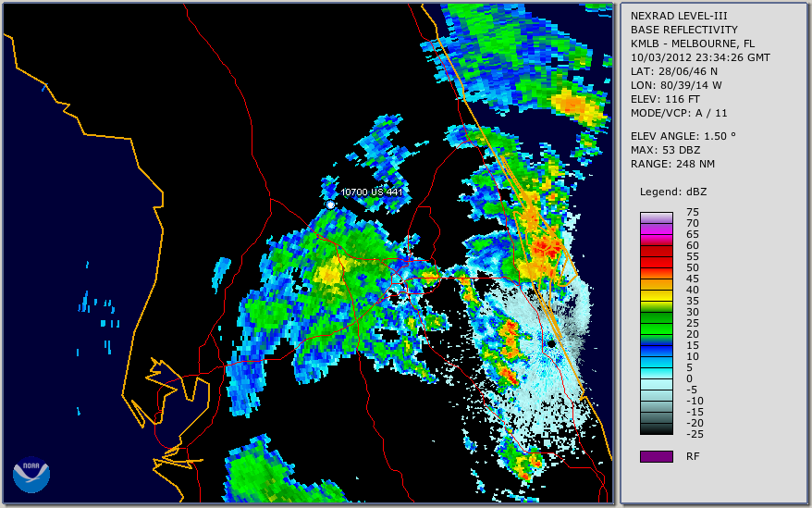The height and width of the screenshot is (508, 812).
Task: Click the 50 dBZ legend label
Action: coord(693,267)
